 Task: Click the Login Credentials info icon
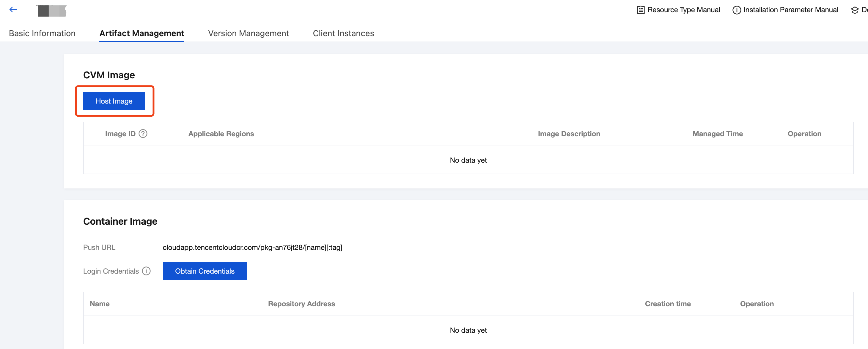pos(146,271)
